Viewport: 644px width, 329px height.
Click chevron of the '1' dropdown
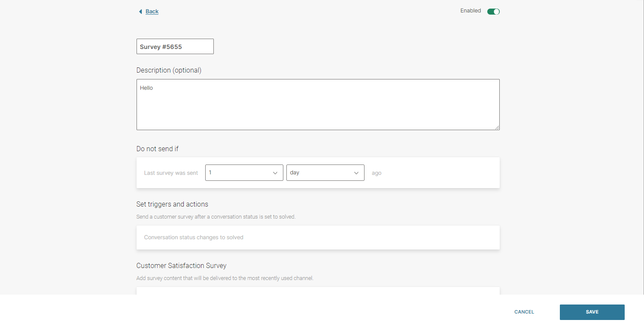pos(275,173)
